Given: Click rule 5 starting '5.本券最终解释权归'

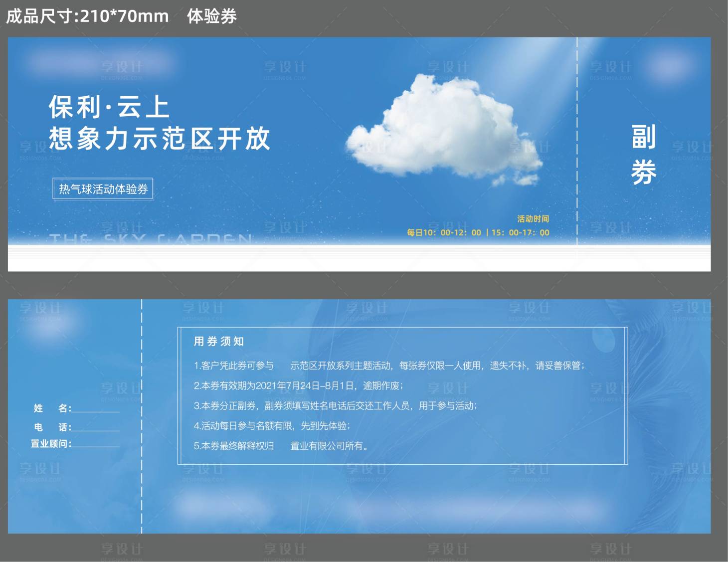Looking at the screenshot, I should coord(281,446).
